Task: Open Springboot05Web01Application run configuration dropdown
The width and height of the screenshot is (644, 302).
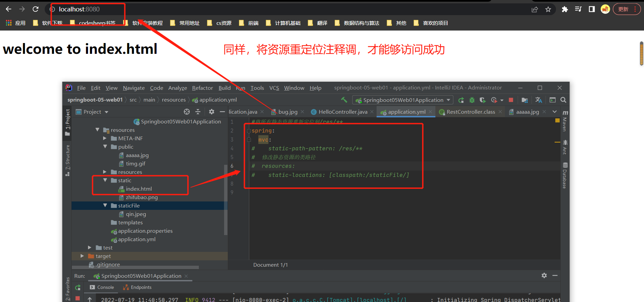Action: coord(403,100)
